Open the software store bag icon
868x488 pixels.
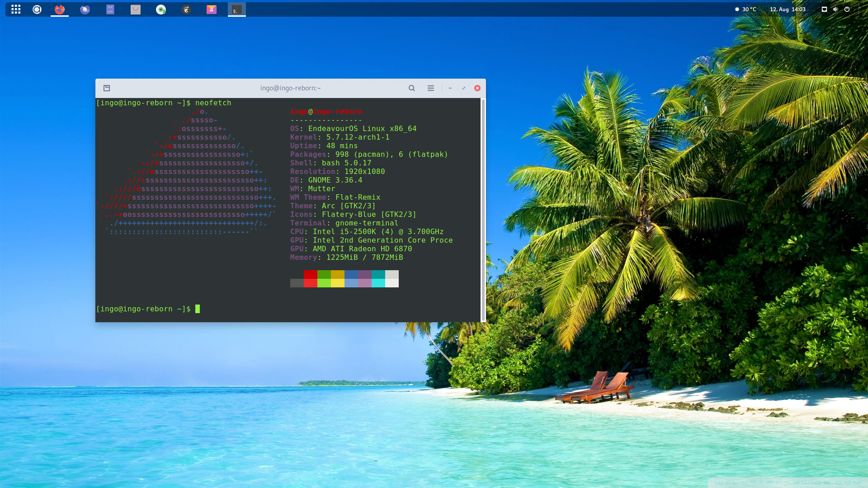(x=136, y=9)
